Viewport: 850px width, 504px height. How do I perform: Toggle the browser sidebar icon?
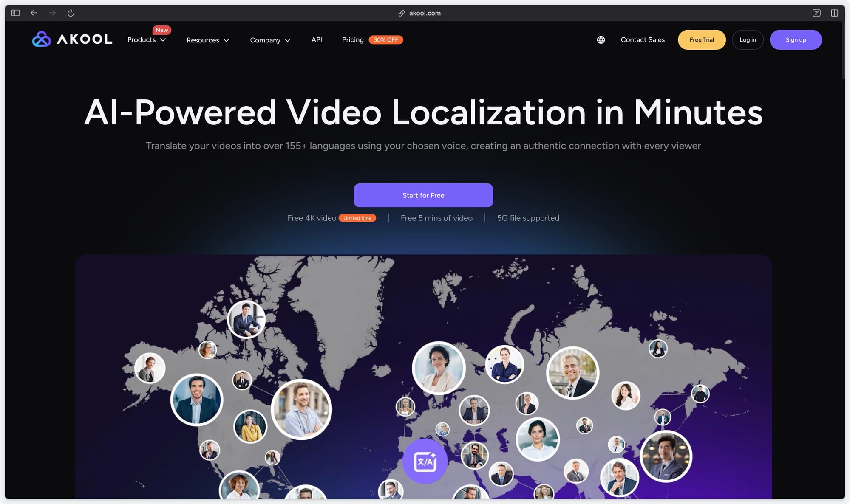[16, 13]
